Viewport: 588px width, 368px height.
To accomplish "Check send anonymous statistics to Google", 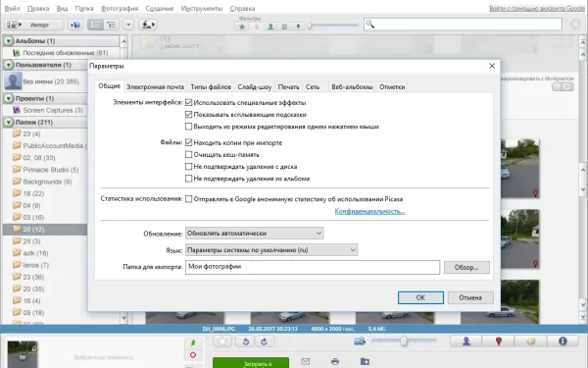I will pyautogui.click(x=188, y=199).
